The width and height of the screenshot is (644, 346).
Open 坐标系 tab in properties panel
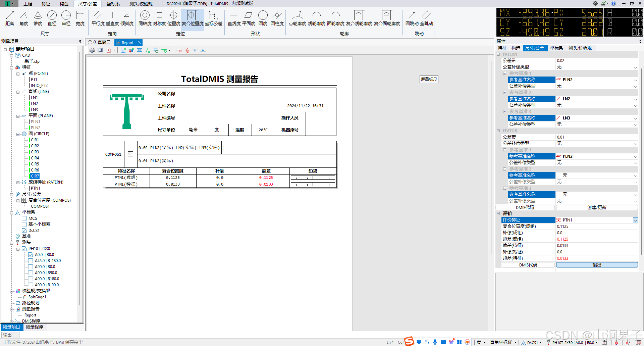556,48
